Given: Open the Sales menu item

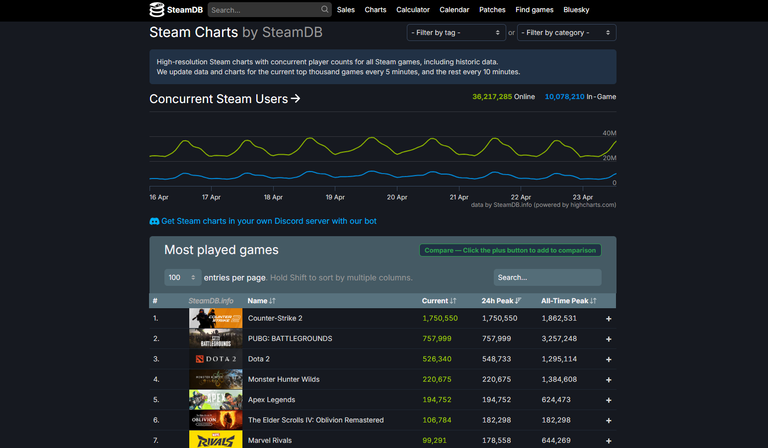Looking at the screenshot, I should [346, 10].
